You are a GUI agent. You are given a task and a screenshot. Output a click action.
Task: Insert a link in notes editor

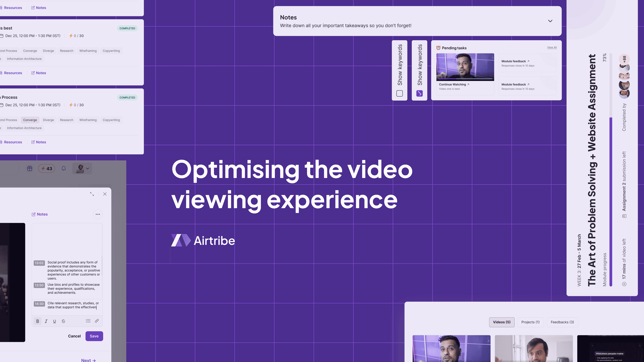point(97,321)
